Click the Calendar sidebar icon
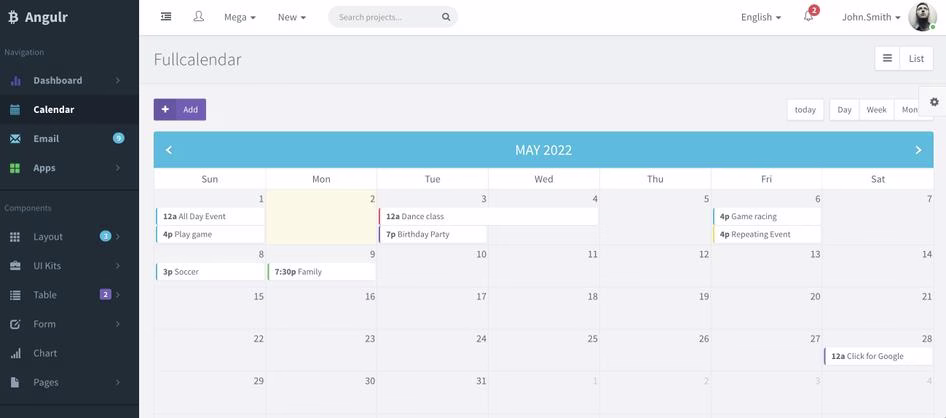The image size is (946, 418). click(16, 110)
